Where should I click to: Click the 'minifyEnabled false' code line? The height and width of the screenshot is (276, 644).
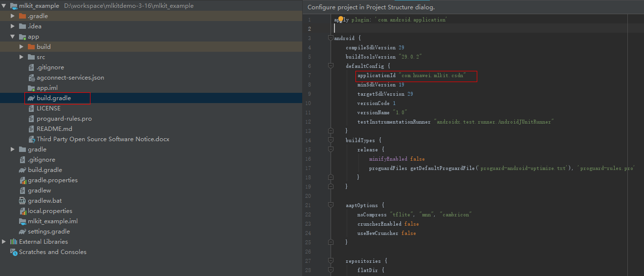pyautogui.click(x=397, y=159)
